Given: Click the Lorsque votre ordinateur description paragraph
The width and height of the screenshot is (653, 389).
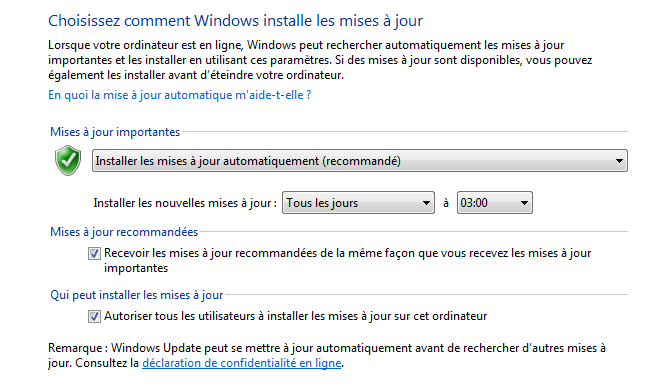Looking at the screenshot, I should [320, 60].
